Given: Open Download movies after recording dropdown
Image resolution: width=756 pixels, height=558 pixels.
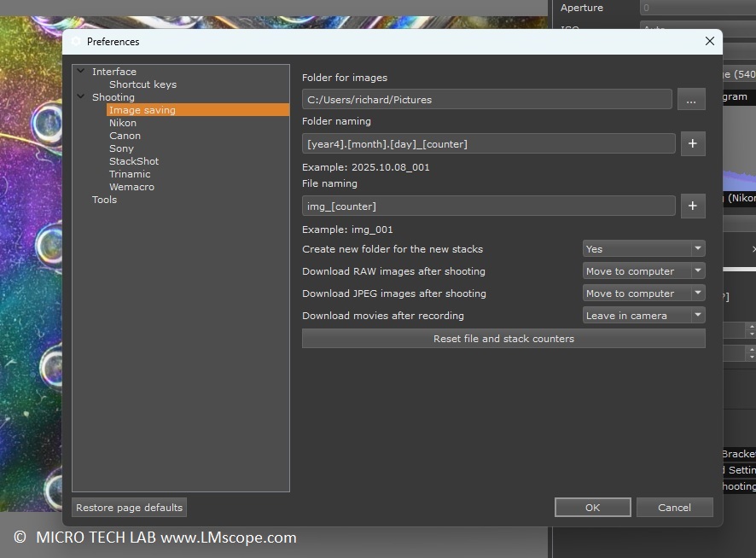Looking at the screenshot, I should (643, 316).
